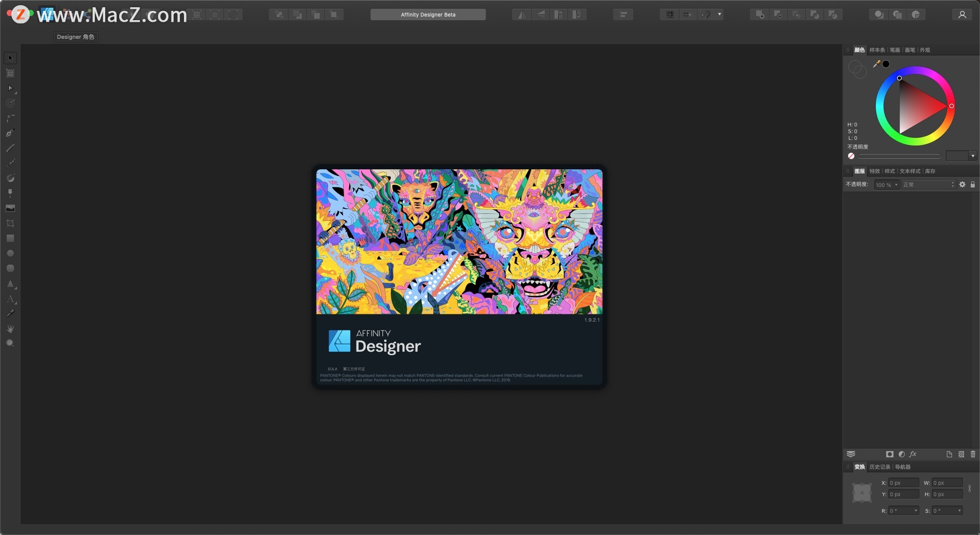Toggle the snapping magnet button

click(x=706, y=15)
